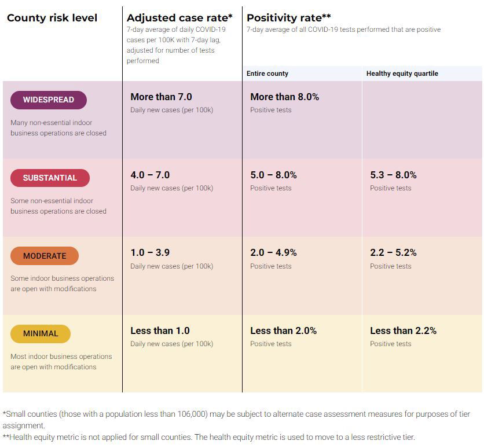The height and width of the screenshot is (448, 484).
Task: Click the More than 8.0% positivity value
Action: coord(284,97)
